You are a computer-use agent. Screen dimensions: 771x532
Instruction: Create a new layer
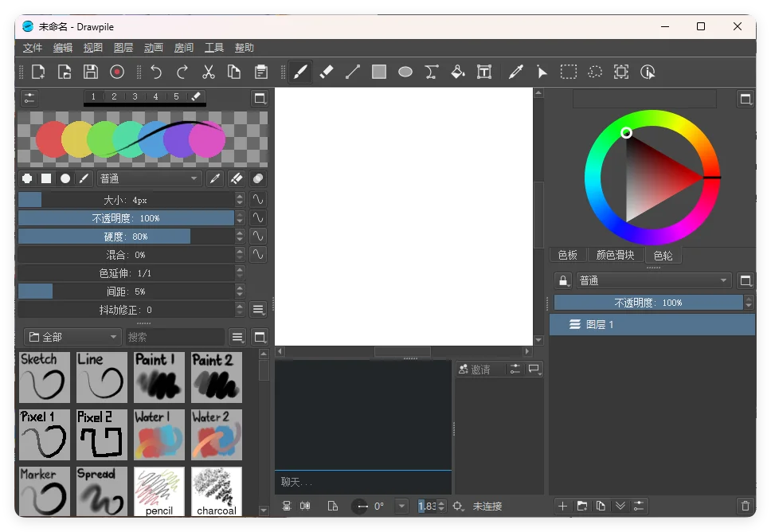pyautogui.click(x=562, y=506)
